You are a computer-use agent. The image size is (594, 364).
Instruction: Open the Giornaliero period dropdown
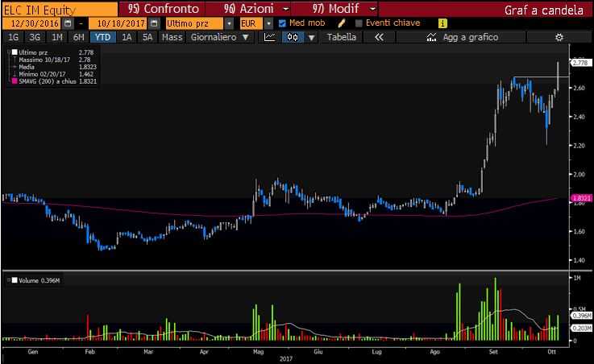click(219, 37)
